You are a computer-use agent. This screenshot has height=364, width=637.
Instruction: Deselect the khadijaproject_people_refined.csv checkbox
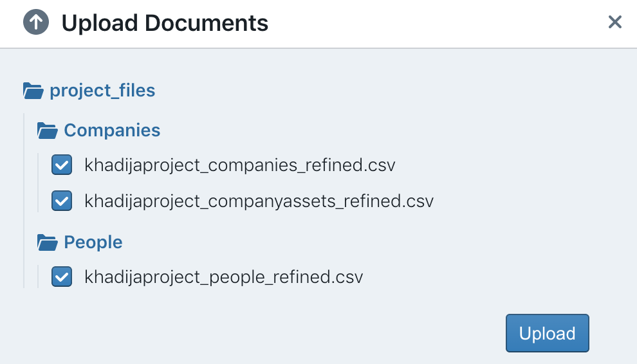[x=62, y=277]
